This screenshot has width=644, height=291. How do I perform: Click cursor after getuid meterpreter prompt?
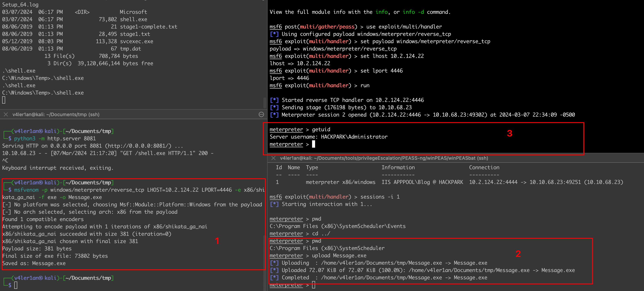(314, 144)
